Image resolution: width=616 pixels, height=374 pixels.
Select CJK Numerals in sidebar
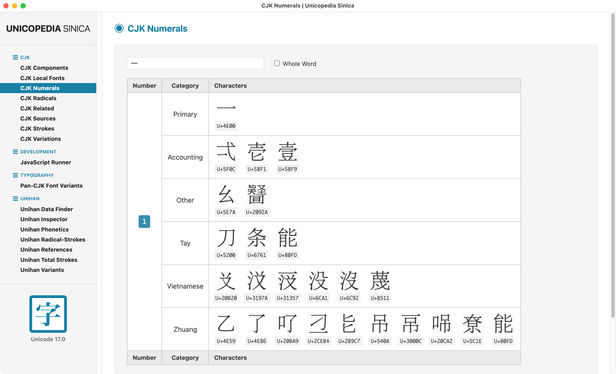[x=48, y=88]
